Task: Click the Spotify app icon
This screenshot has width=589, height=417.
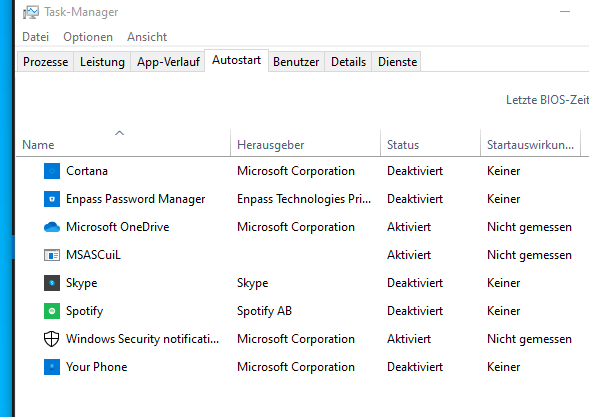Action: (x=52, y=311)
